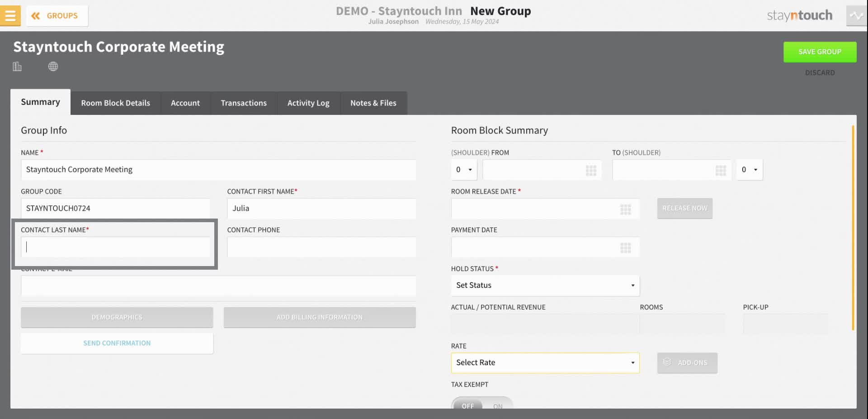Click Send Confirmation
Screen dimensions: 868x419
click(117, 343)
